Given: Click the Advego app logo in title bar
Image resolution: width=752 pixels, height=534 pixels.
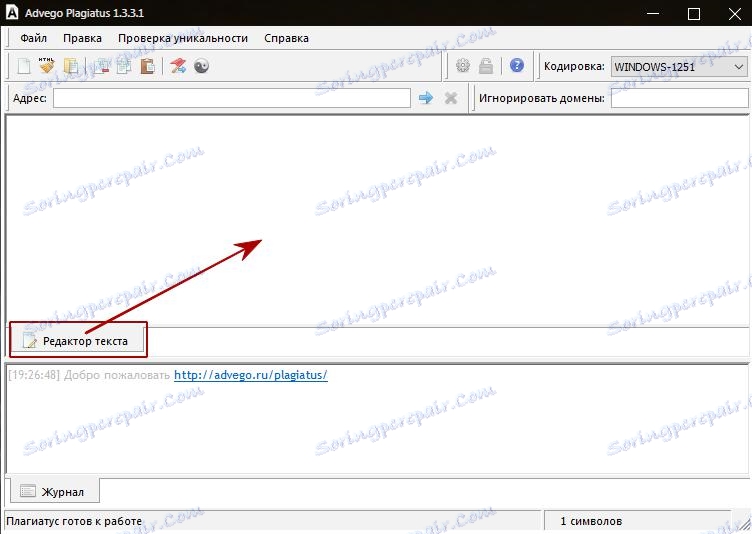Looking at the screenshot, I should (12, 12).
